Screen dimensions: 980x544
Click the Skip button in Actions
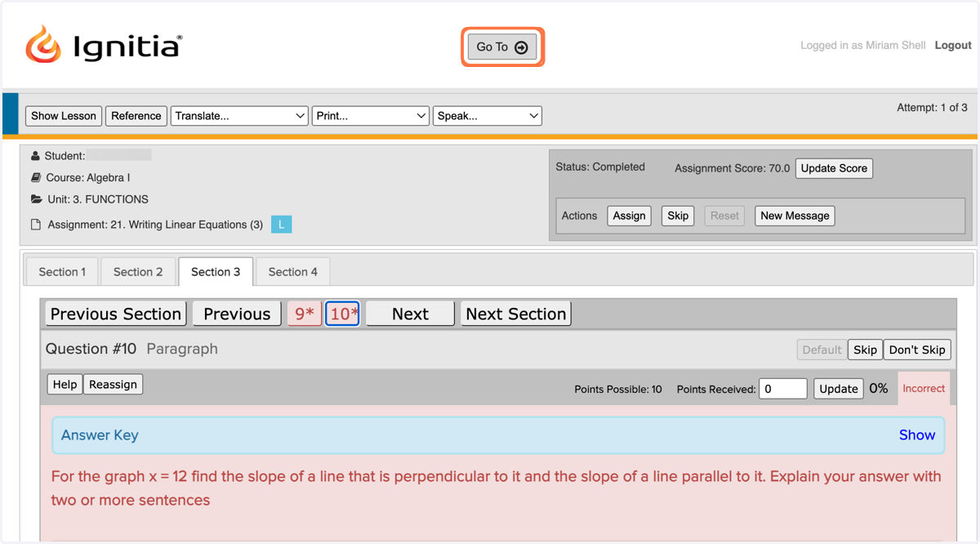point(678,216)
